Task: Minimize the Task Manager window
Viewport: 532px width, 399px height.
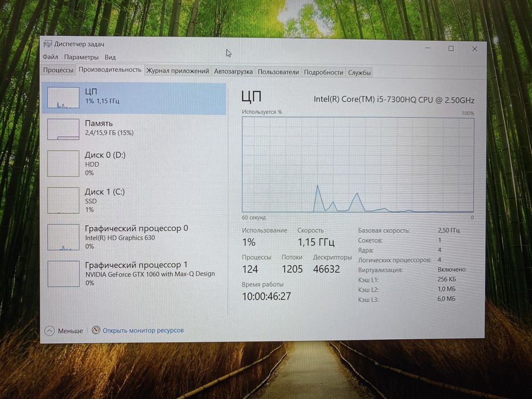Action: pos(428,48)
